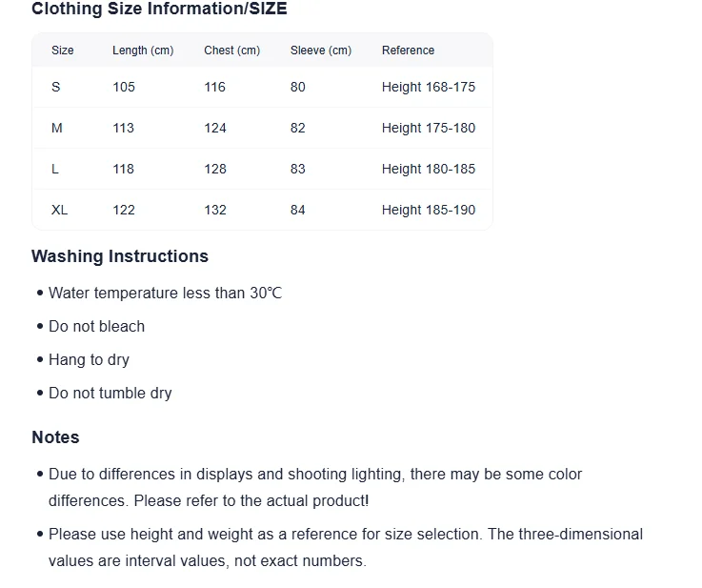
Task: Select the L size row label
Action: 55,169
